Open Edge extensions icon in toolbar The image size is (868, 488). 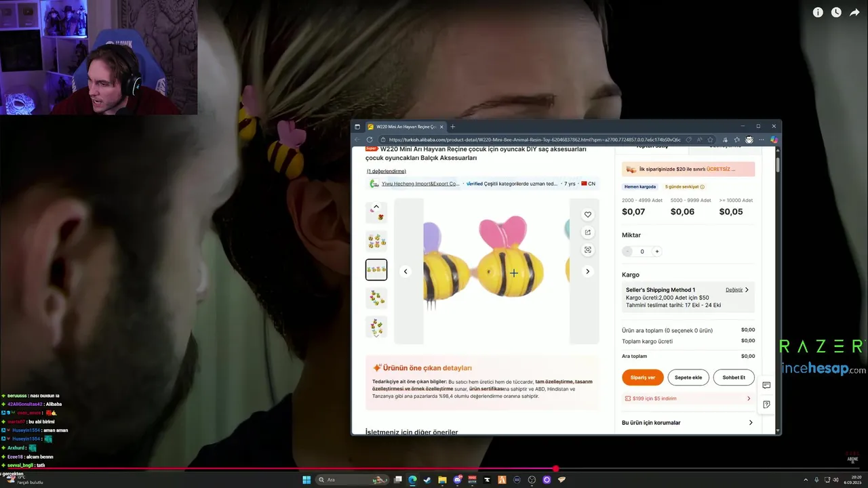click(725, 140)
